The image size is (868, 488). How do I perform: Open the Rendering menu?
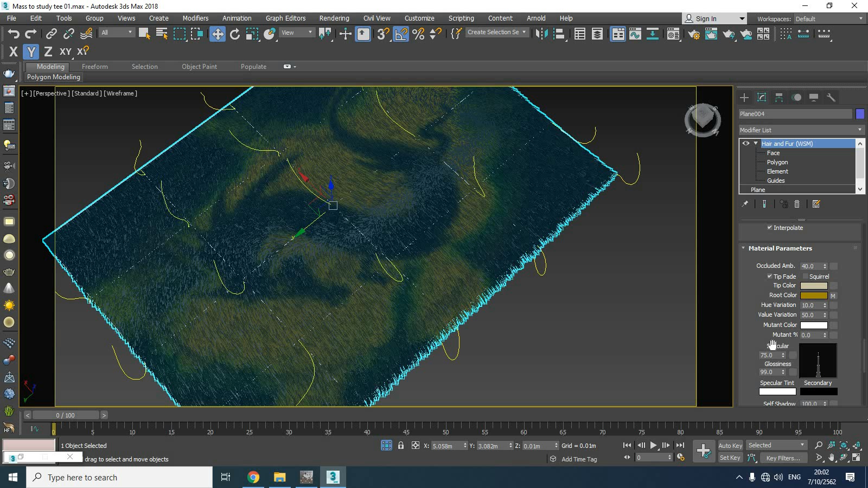pyautogui.click(x=334, y=18)
